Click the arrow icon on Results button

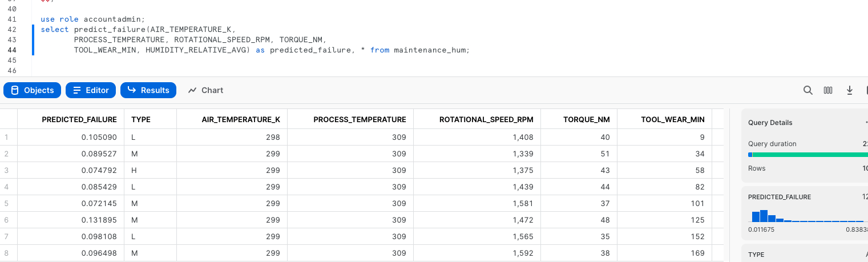pyautogui.click(x=132, y=90)
